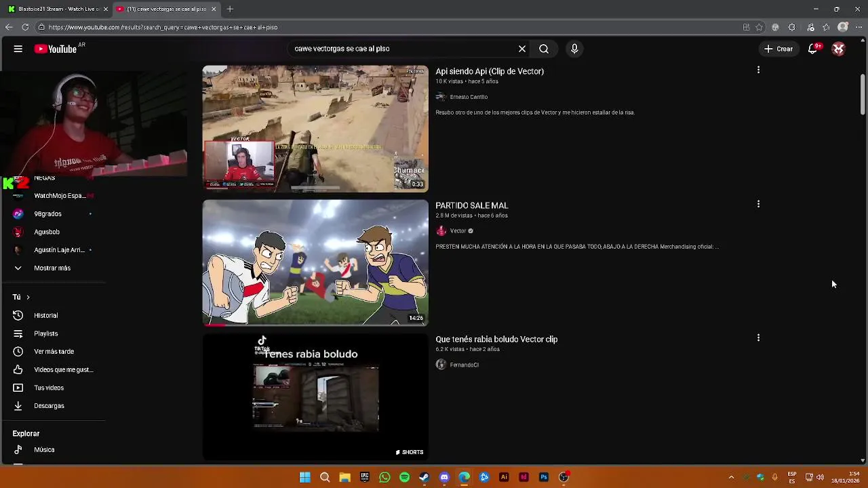
Task: Open the YouTube hamburger guide menu
Action: [18, 49]
